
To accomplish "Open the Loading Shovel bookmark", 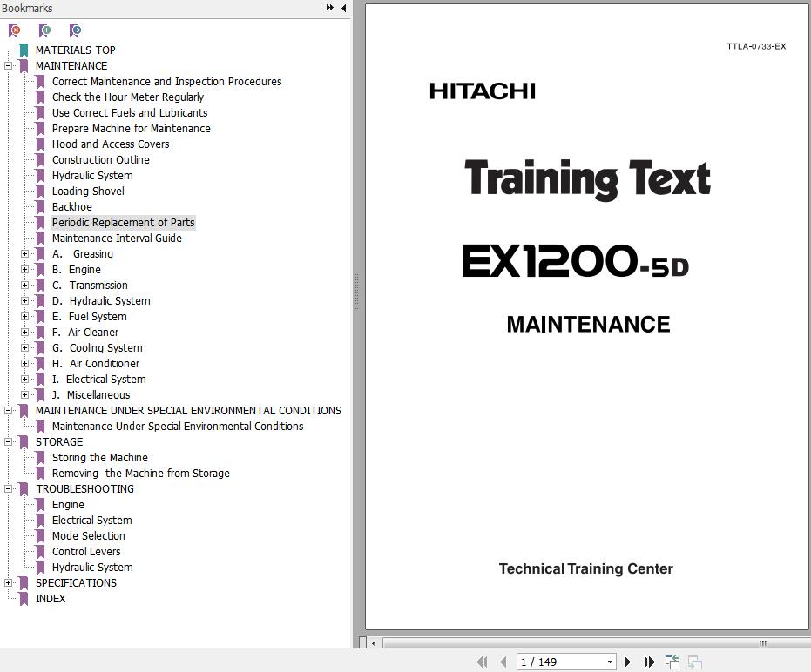I will [88, 192].
